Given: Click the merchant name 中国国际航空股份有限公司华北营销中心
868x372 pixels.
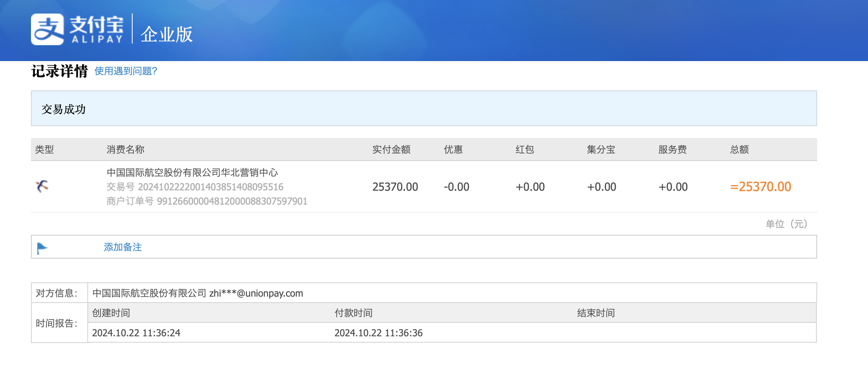Looking at the screenshot, I should [192, 173].
